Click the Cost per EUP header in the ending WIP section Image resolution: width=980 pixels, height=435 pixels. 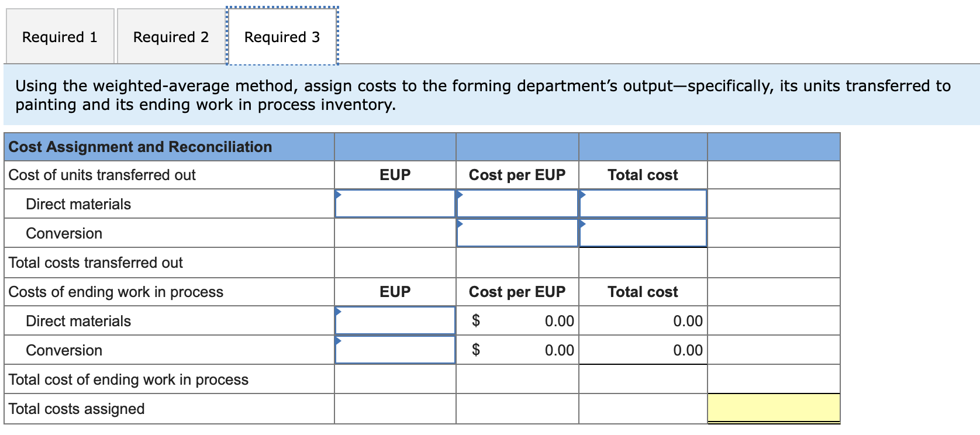tap(517, 292)
